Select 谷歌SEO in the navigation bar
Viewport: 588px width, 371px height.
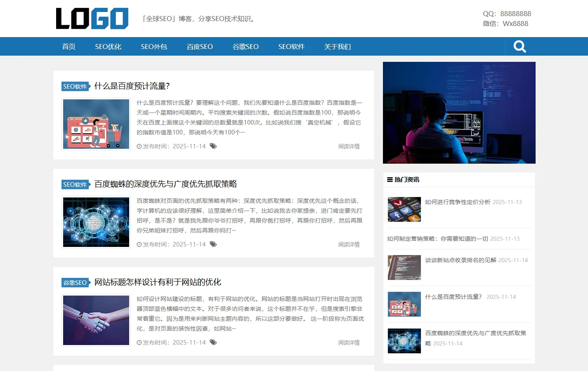click(x=246, y=47)
